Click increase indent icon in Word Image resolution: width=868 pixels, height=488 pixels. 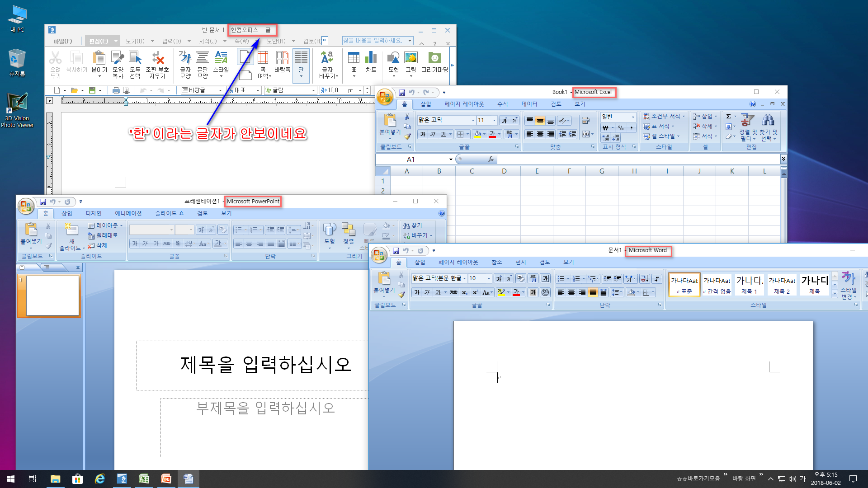617,278
